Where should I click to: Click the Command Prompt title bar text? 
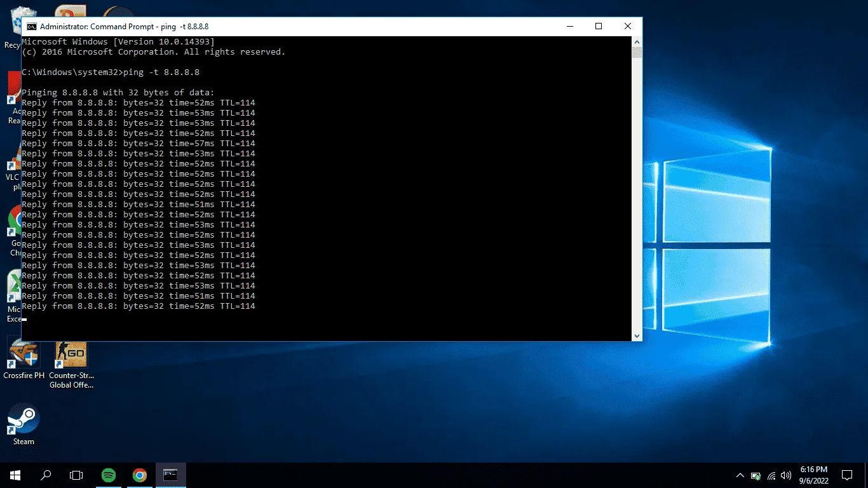[124, 27]
